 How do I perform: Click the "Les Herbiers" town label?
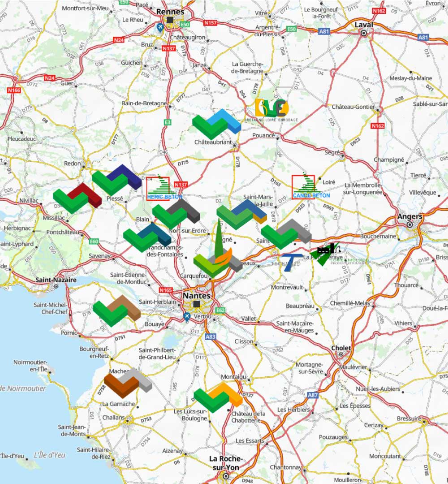293,410
